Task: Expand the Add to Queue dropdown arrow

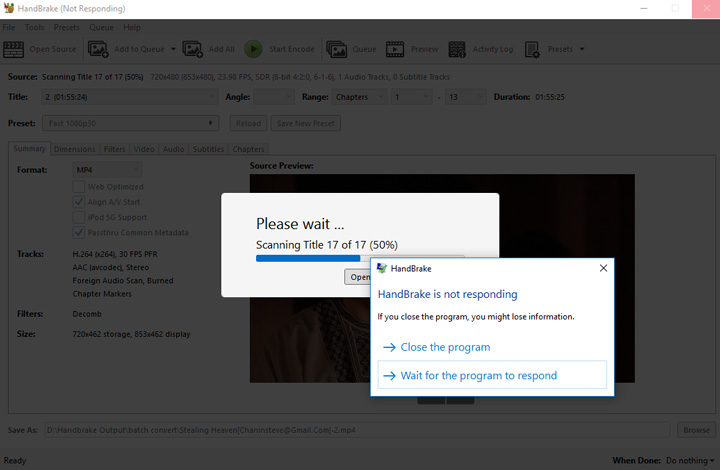Action: (x=173, y=49)
